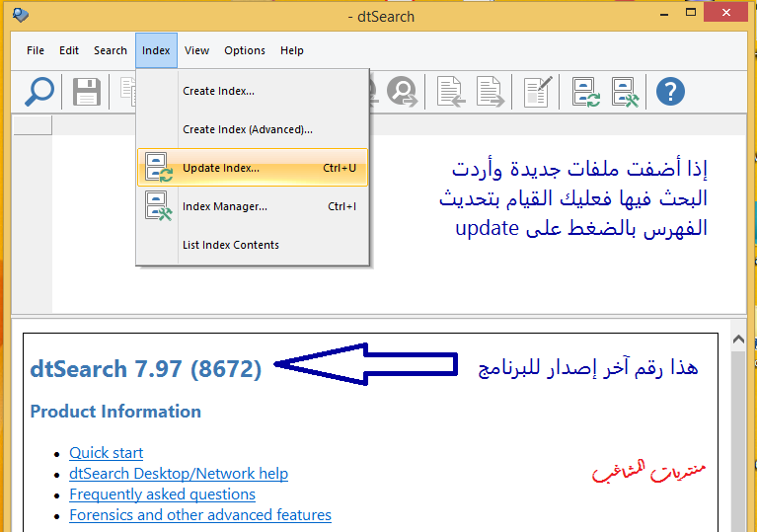This screenshot has width=757, height=532.
Task: Click the next document arrow icon
Action: (x=491, y=92)
